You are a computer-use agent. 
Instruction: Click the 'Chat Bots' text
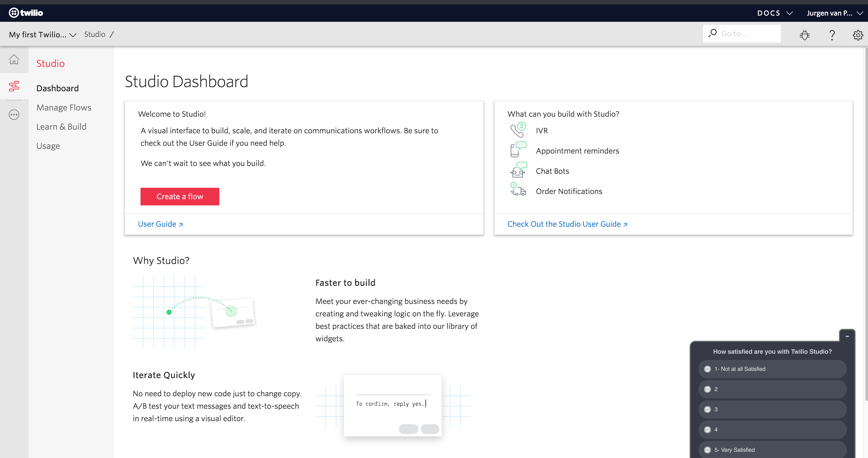tap(552, 171)
